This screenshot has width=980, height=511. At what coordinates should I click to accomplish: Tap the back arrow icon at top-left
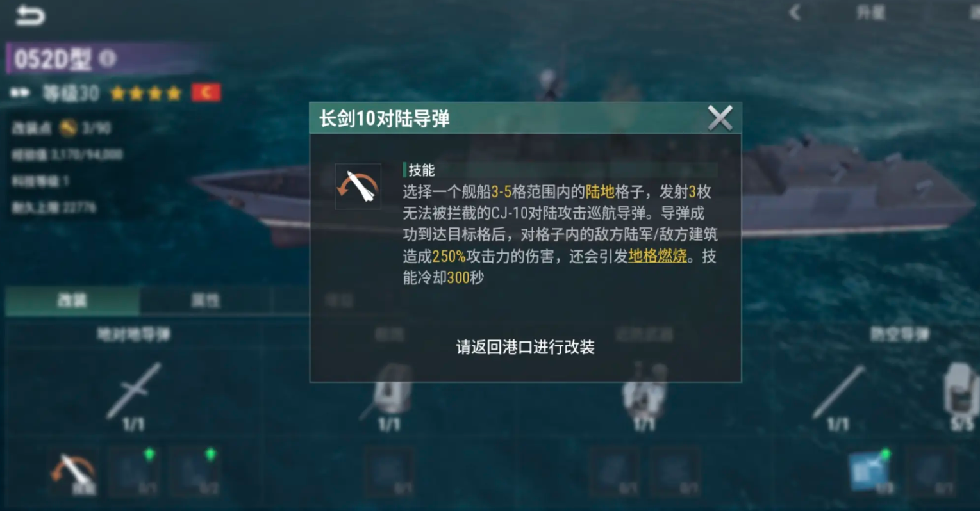coord(30,15)
